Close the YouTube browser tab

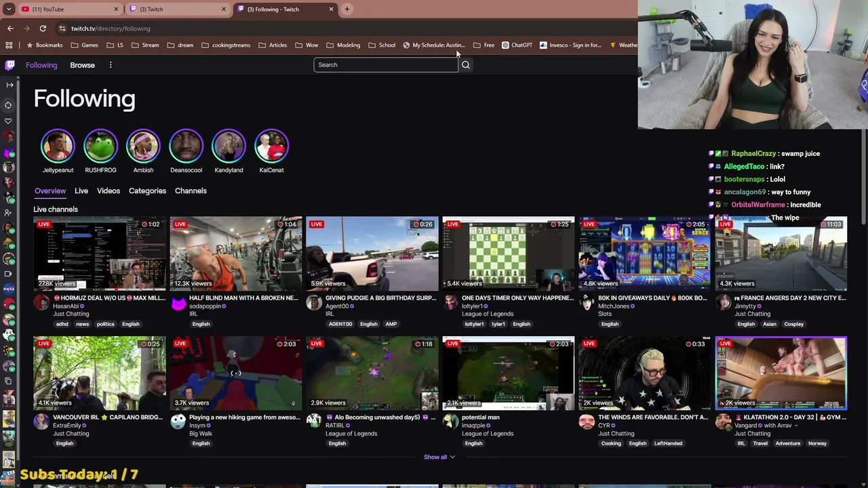[116, 9]
